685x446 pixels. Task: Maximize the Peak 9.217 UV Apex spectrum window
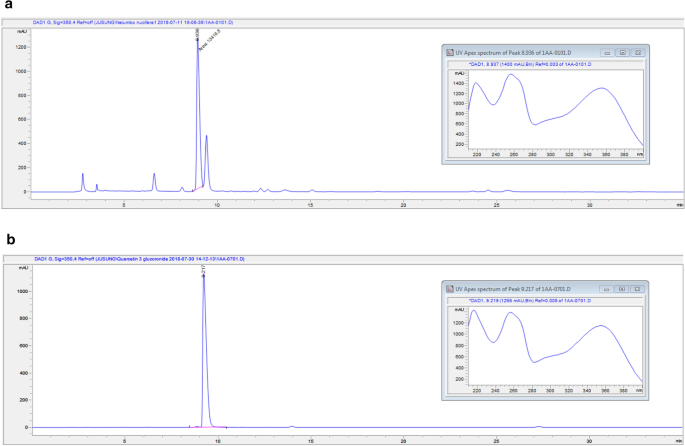pos(622,289)
